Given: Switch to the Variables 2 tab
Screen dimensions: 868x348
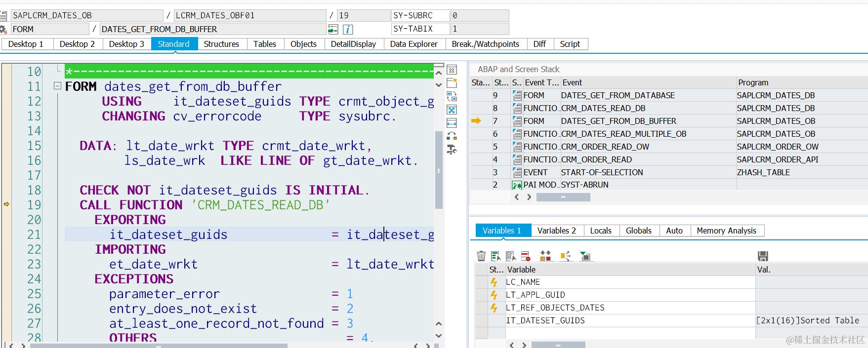Looking at the screenshot, I should click(557, 231).
